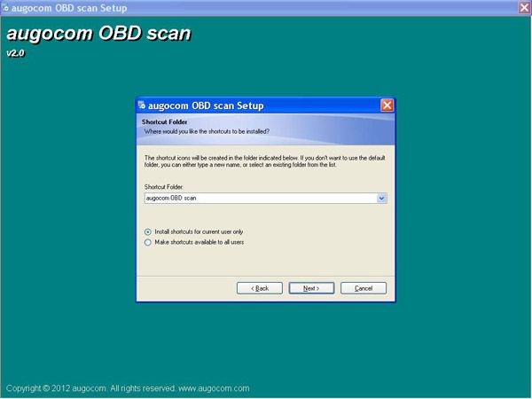Click the setup icon in the outer title bar
This screenshot has height=399, width=532.
coord(6,6)
